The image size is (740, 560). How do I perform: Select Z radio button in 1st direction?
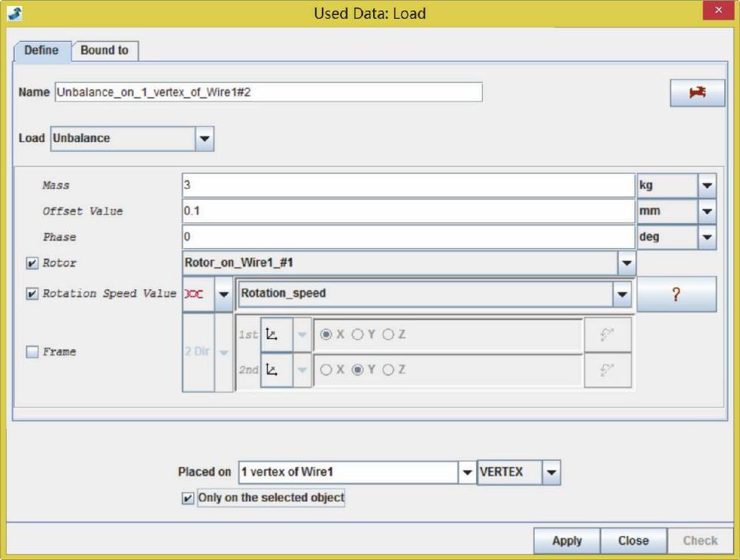pyautogui.click(x=388, y=334)
